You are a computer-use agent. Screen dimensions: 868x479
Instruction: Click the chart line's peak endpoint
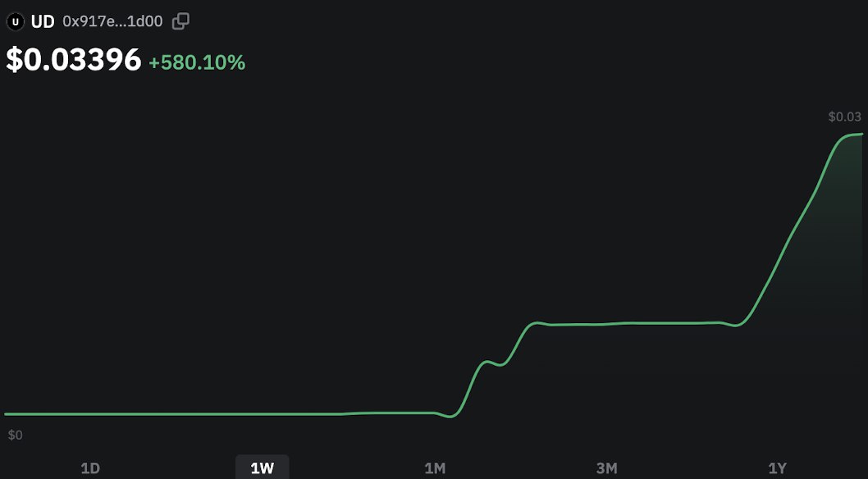(x=860, y=134)
